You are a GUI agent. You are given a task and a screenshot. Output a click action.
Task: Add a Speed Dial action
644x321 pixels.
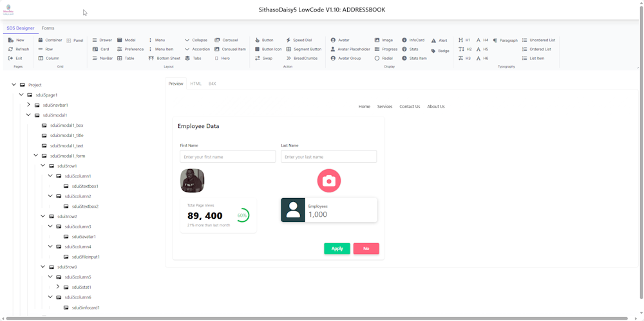299,41
